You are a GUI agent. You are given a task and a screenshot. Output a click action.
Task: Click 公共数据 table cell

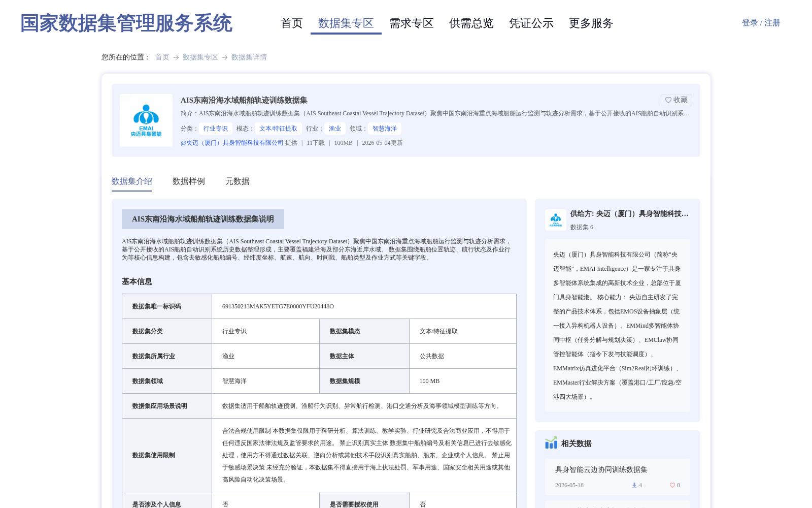coord(463,356)
